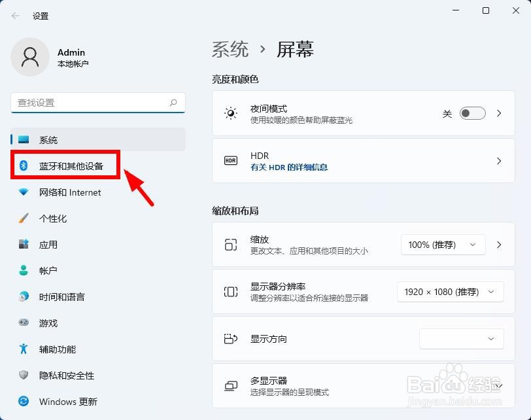Select 网络和 Internet in the sidebar

point(98,192)
